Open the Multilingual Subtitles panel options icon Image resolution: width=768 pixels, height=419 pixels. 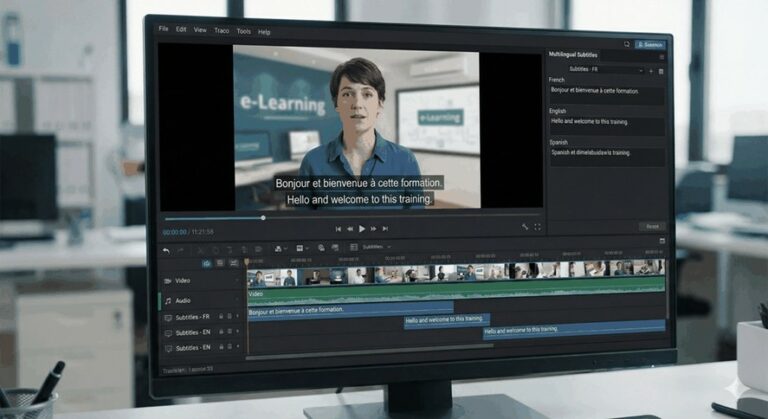(662, 57)
